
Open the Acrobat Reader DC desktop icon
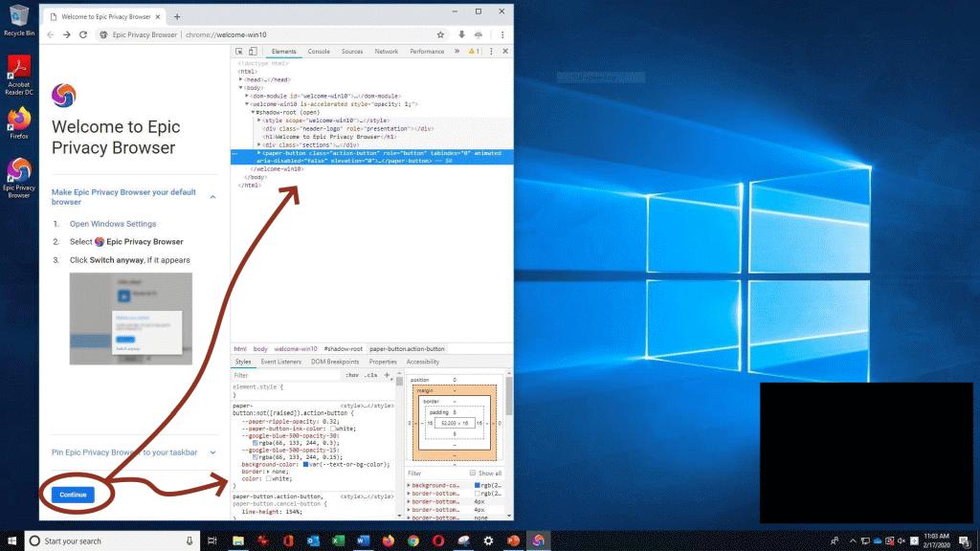coord(19,75)
